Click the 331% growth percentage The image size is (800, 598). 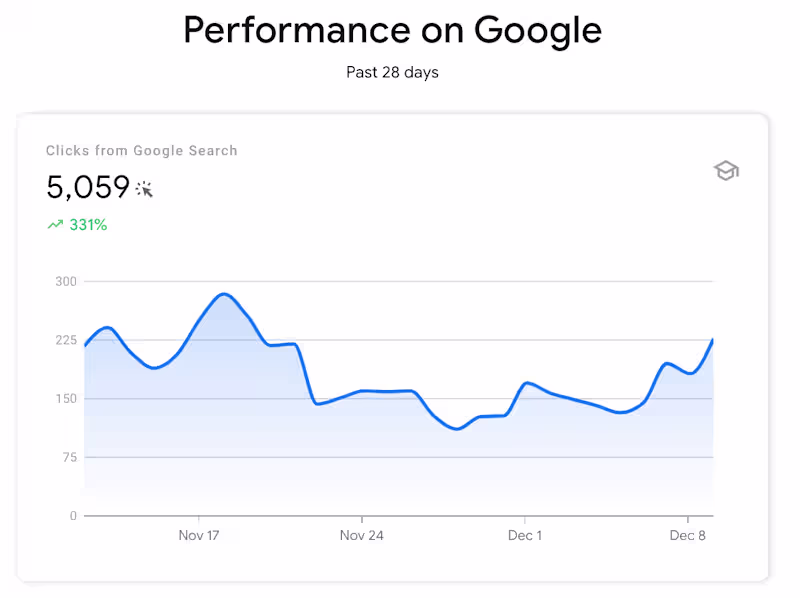(x=88, y=225)
